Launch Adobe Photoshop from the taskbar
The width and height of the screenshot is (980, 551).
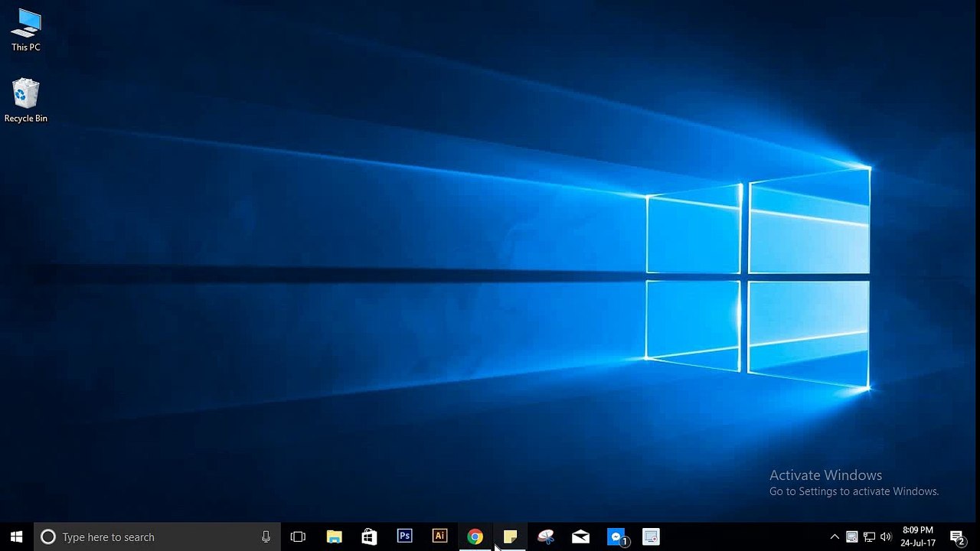404,537
